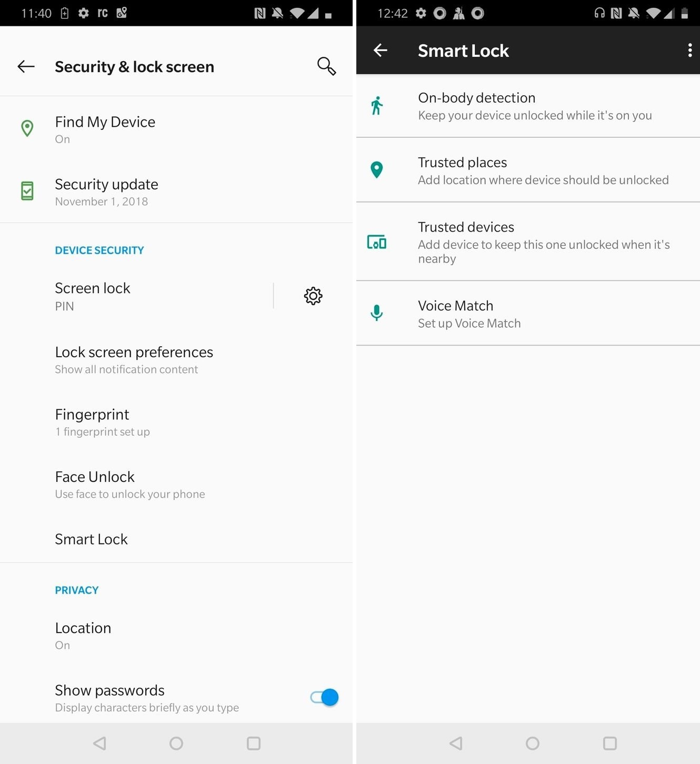700x764 pixels.
Task: Open Screen lock gear settings
Action: pos(313,296)
